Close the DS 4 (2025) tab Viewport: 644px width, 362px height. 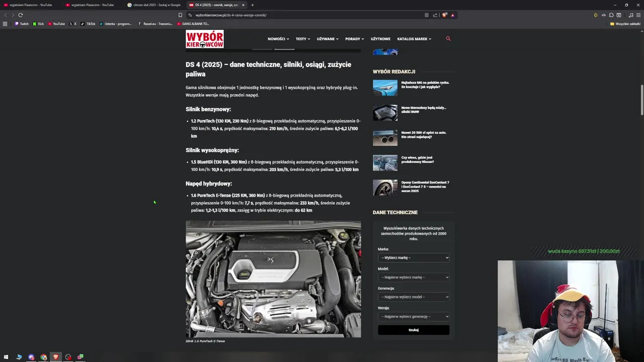tap(243, 5)
